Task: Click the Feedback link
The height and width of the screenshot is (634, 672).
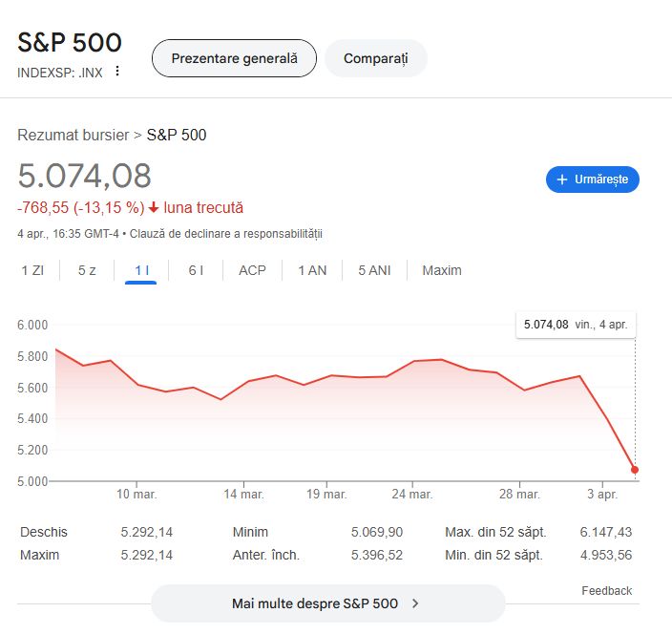Action: pyautogui.click(x=607, y=591)
